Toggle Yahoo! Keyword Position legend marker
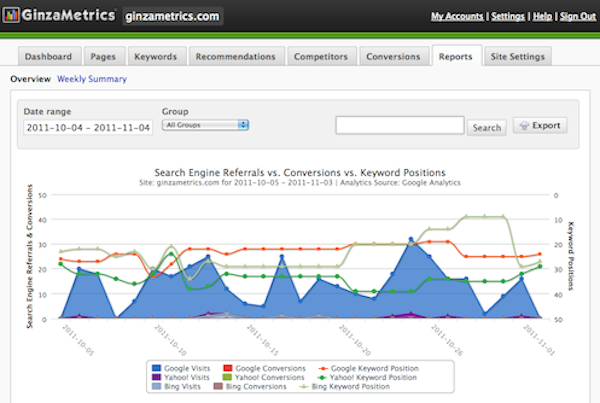The height and width of the screenshot is (403, 600). pos(323,378)
